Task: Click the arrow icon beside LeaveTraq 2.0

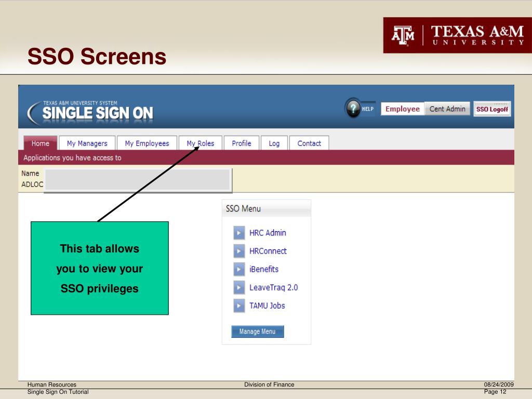Action: point(239,287)
